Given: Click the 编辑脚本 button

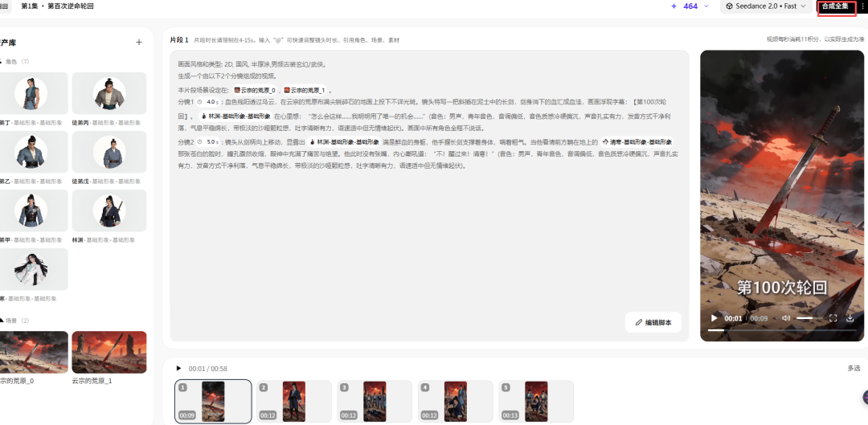Looking at the screenshot, I should [653, 322].
